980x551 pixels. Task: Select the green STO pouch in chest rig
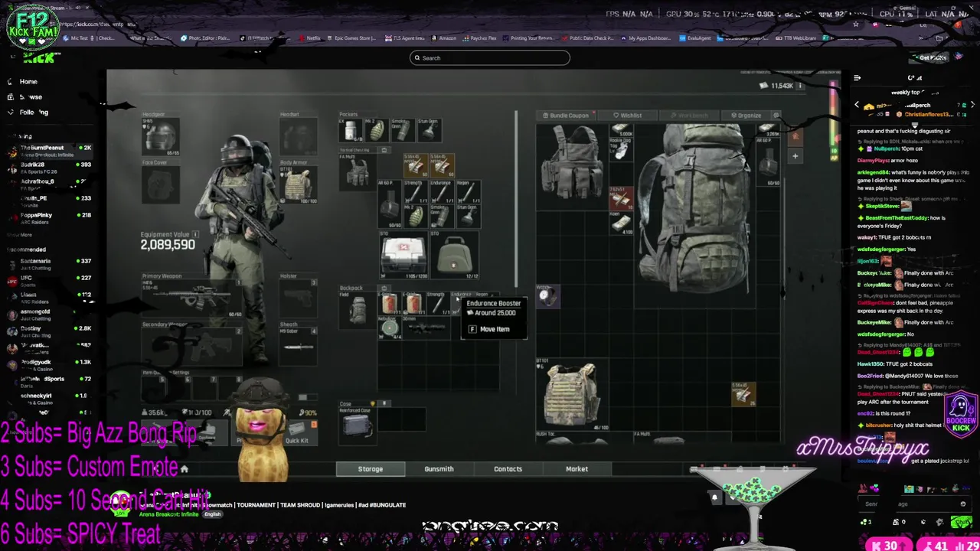point(455,256)
